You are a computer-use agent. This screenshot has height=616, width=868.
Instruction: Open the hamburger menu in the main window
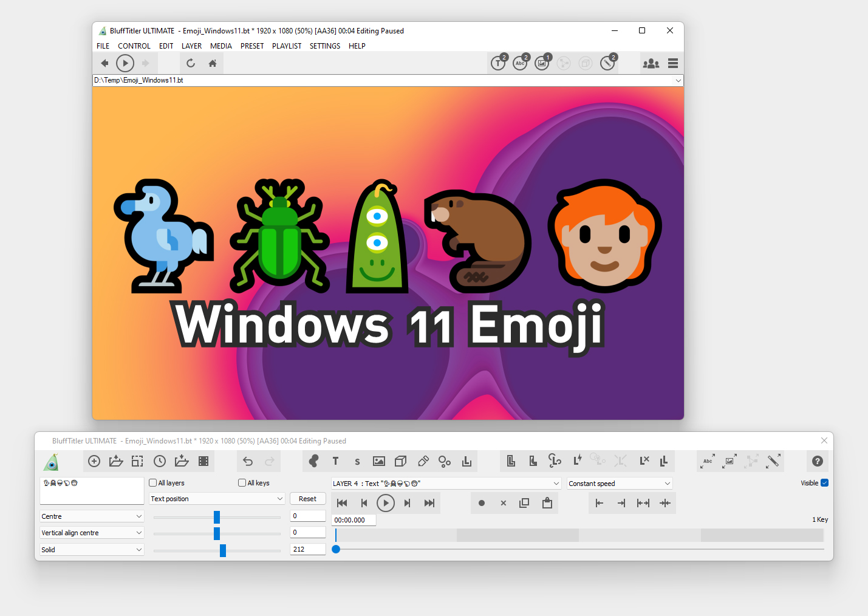[673, 63]
